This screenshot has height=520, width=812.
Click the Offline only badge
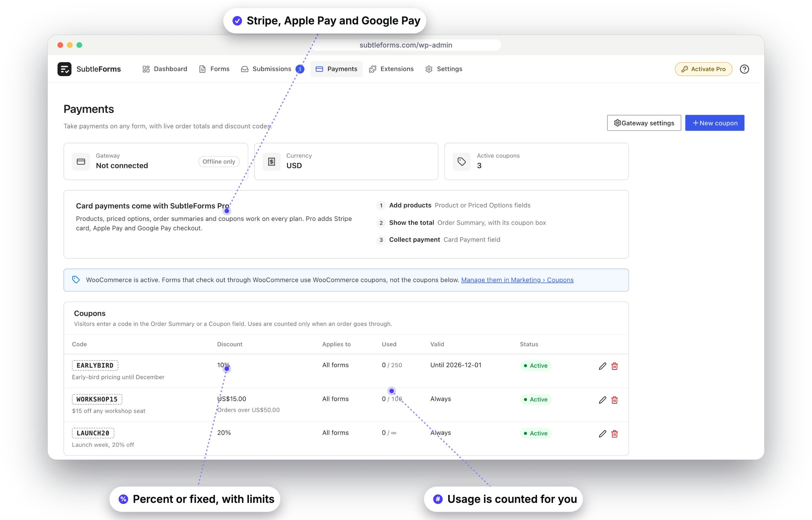click(219, 161)
